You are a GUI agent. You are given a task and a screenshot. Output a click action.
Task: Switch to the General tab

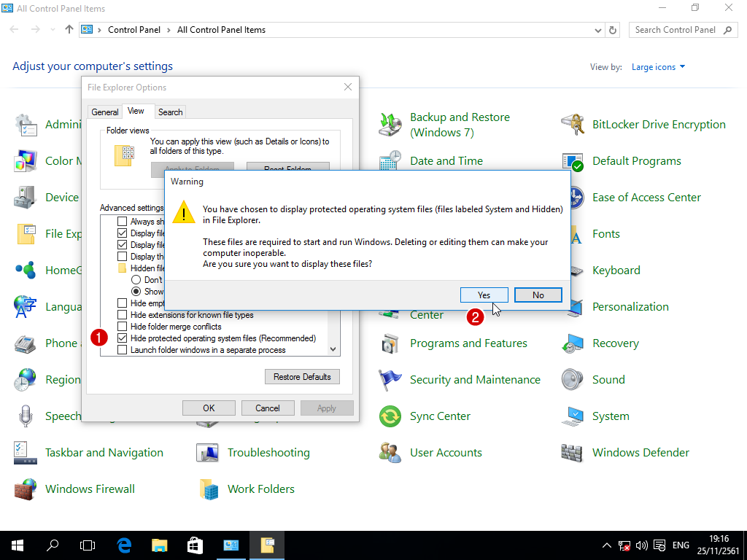pos(105,112)
